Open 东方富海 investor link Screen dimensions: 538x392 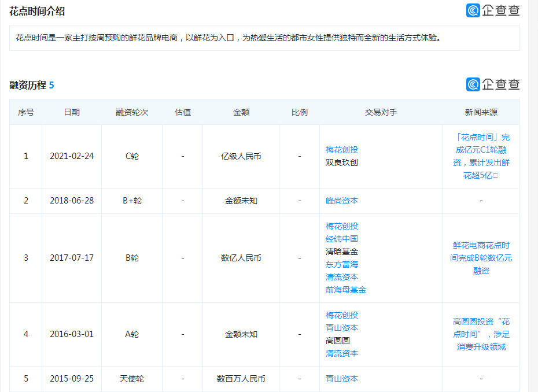[342, 264]
